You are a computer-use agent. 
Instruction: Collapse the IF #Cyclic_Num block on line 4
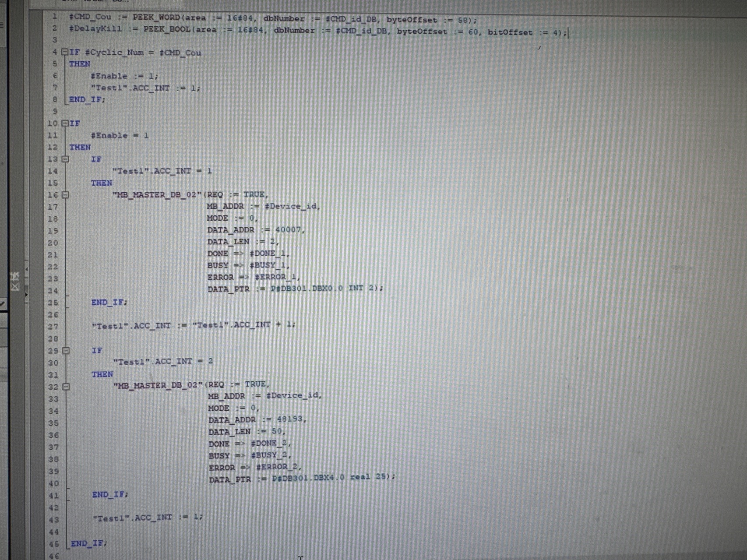[x=65, y=52]
